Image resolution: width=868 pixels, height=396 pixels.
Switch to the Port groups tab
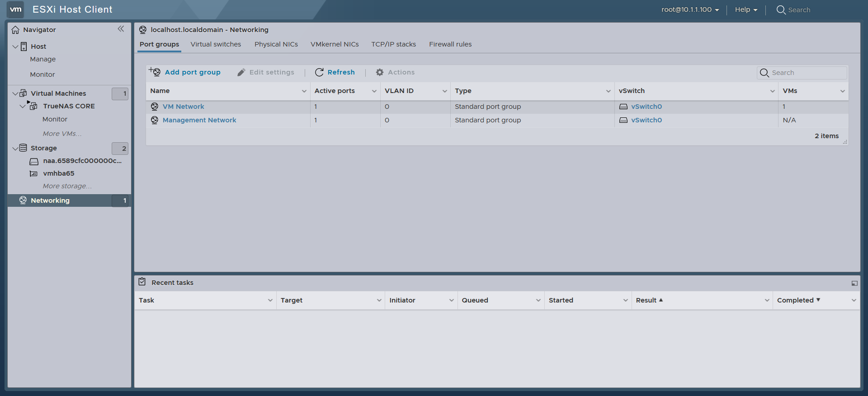[x=159, y=44]
